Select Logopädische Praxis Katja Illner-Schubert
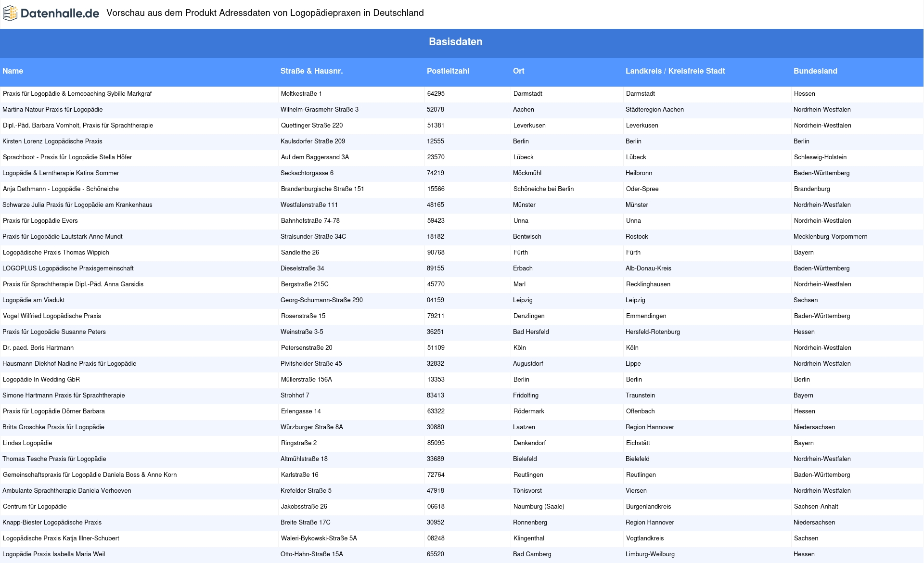 coord(61,538)
